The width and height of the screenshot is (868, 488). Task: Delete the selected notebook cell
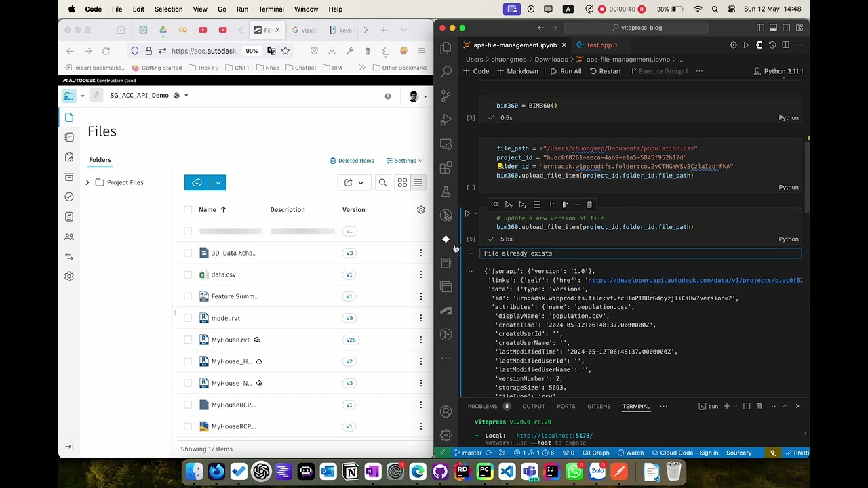[x=589, y=205]
